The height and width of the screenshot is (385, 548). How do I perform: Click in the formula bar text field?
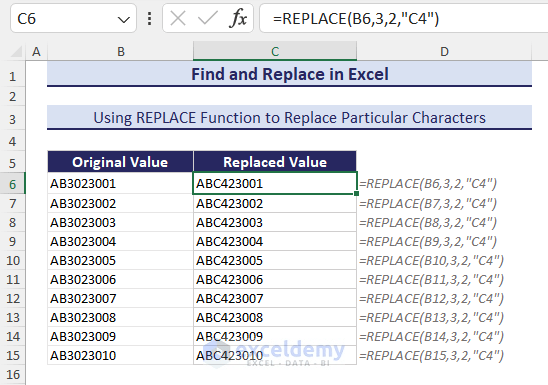[404, 18]
